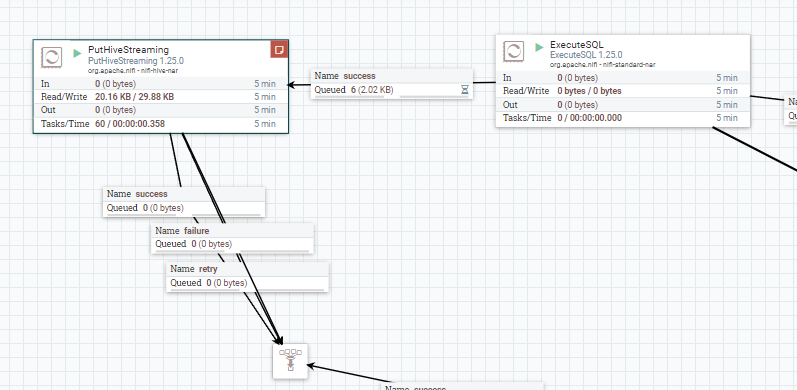Select the PutHiveStreaming processor title
The height and width of the screenshot is (390, 797).
click(128, 50)
